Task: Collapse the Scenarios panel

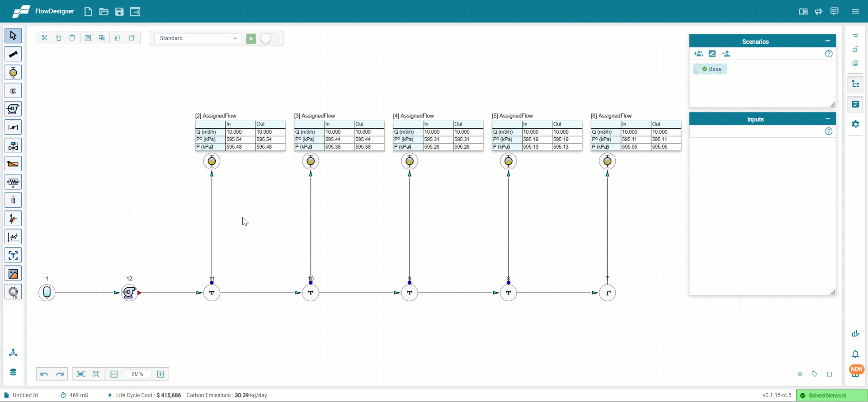Action: point(828,41)
